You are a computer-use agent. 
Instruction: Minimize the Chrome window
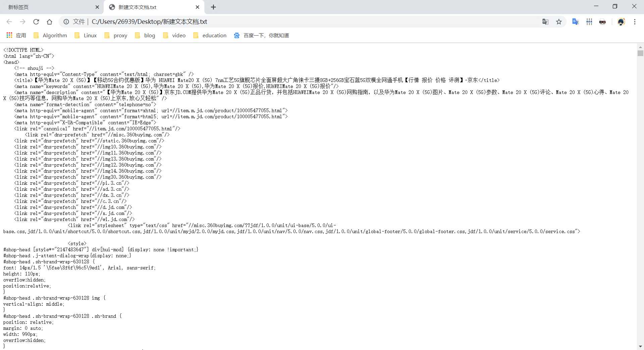[596, 6]
